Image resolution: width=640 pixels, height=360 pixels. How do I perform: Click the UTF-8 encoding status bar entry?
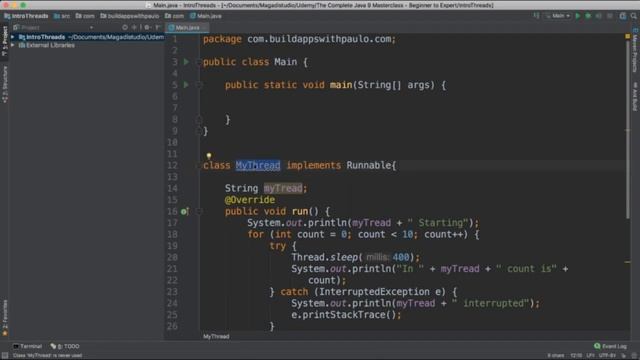coord(607,356)
